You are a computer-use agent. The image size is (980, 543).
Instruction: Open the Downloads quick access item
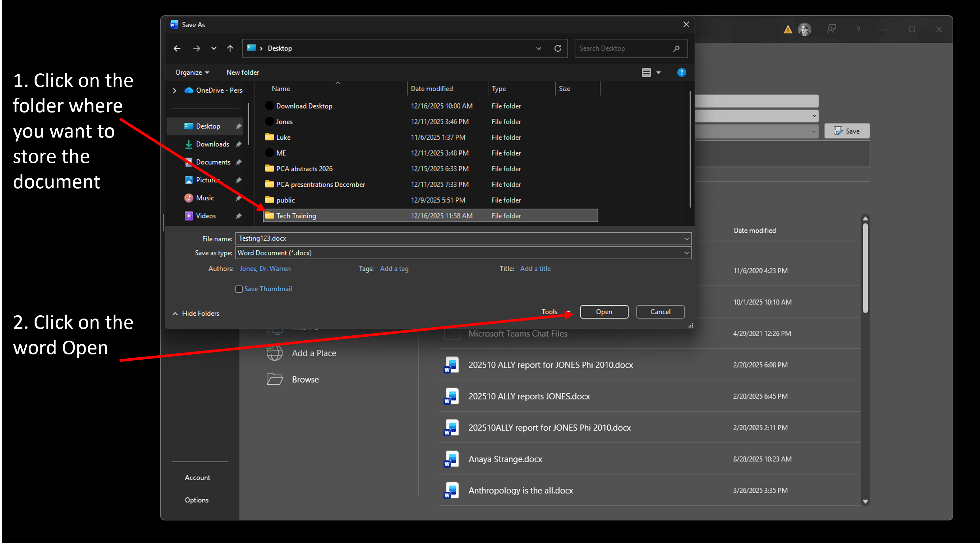coord(212,144)
